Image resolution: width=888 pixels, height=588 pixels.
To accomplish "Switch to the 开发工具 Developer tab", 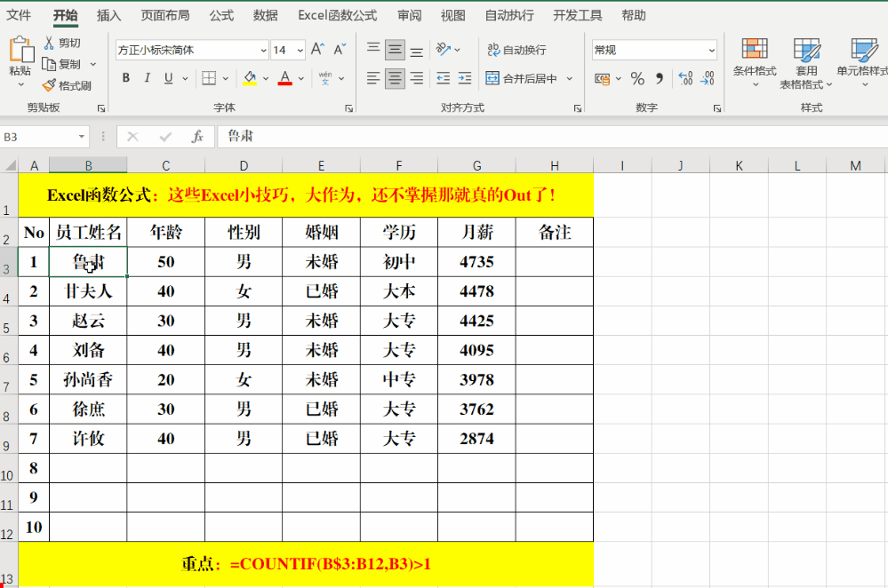I will tap(578, 15).
